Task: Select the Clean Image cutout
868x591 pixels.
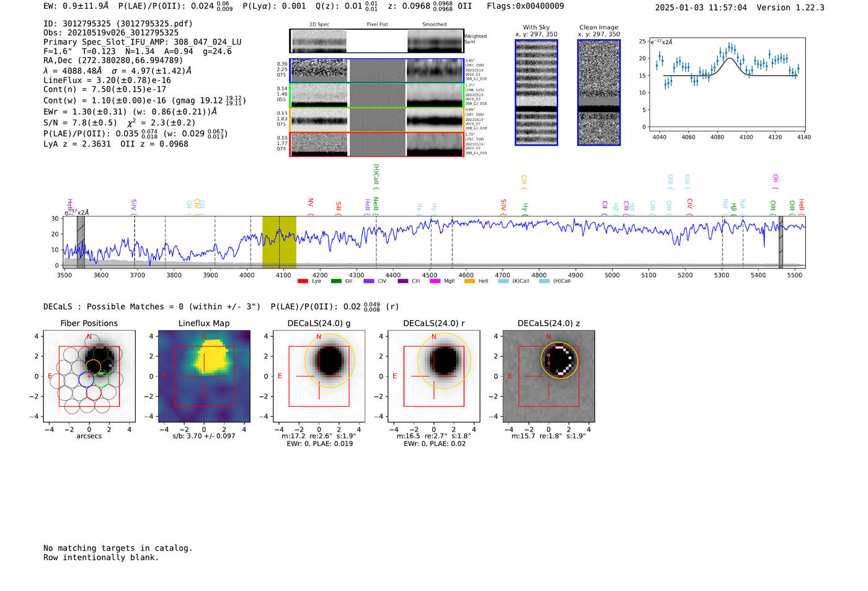Action: [x=599, y=92]
